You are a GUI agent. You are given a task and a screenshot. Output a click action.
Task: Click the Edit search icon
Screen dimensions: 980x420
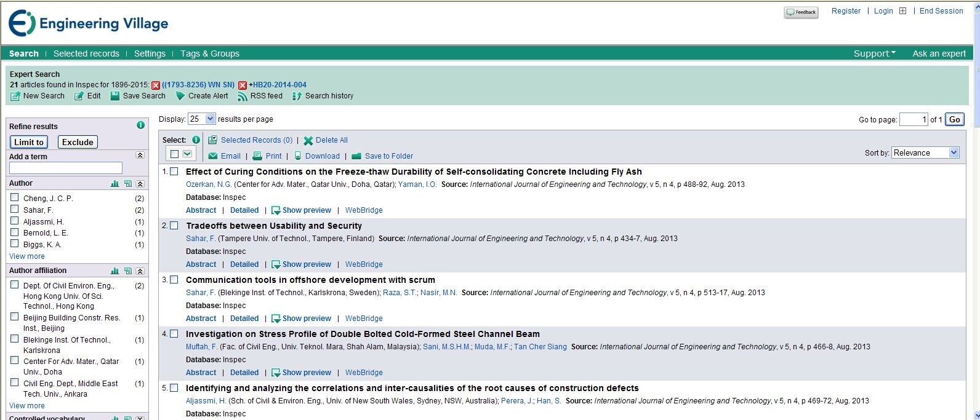[79, 96]
